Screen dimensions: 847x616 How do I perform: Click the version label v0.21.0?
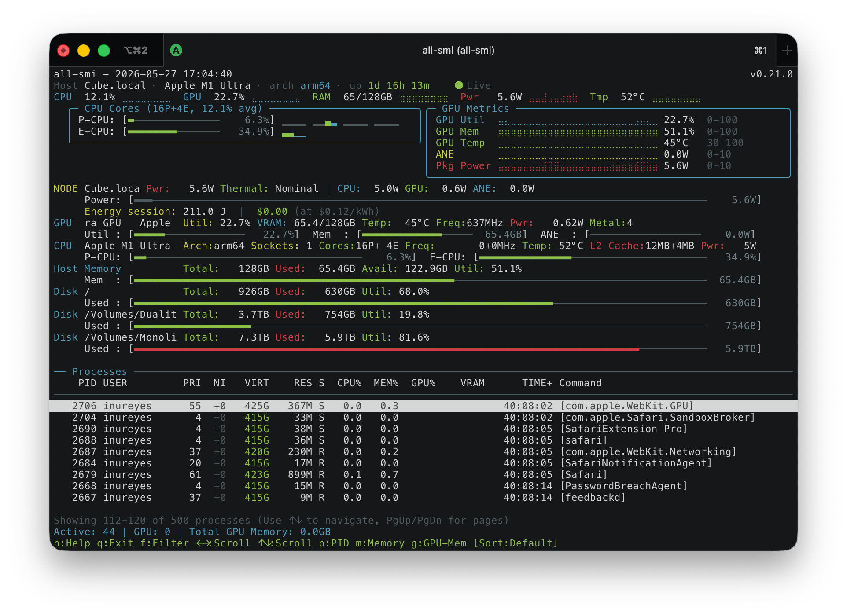pyautogui.click(x=771, y=74)
